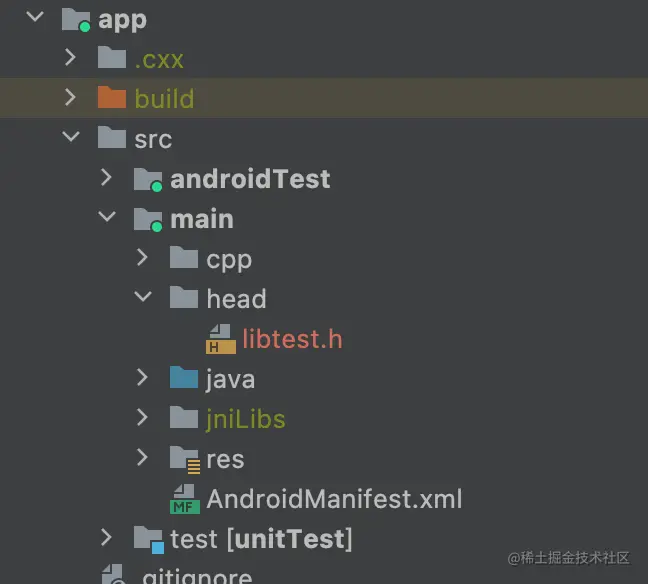Collapse the main folder chevron
Image resolution: width=648 pixels, height=584 pixels.
pyautogui.click(x=107, y=217)
